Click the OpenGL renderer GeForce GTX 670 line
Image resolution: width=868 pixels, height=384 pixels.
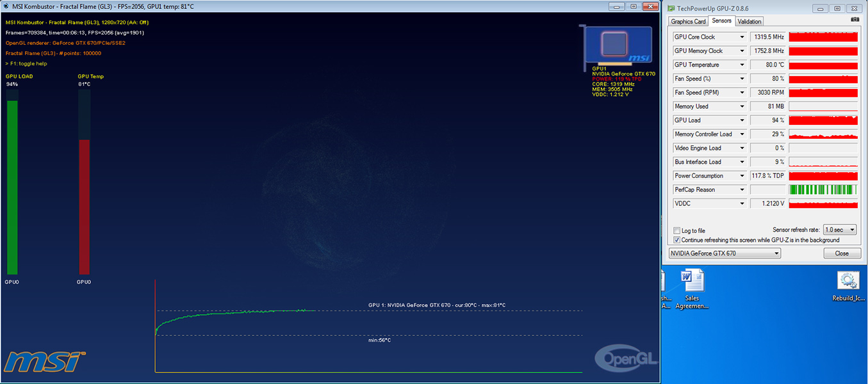[65, 43]
